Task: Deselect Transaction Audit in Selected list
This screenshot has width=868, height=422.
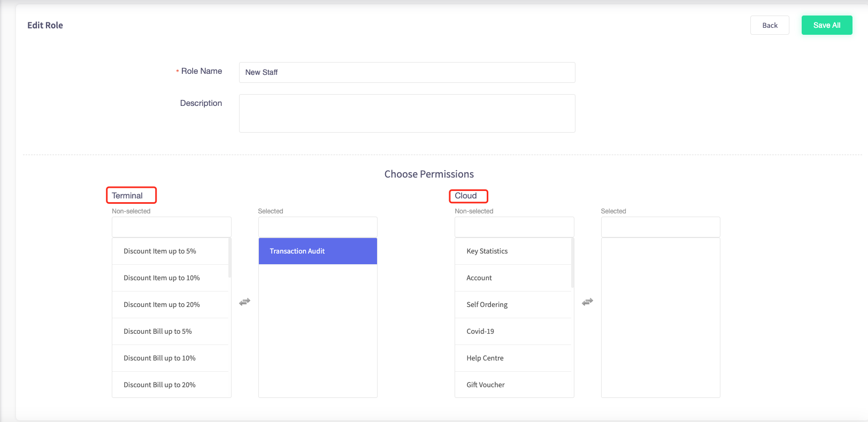Action: pos(318,251)
